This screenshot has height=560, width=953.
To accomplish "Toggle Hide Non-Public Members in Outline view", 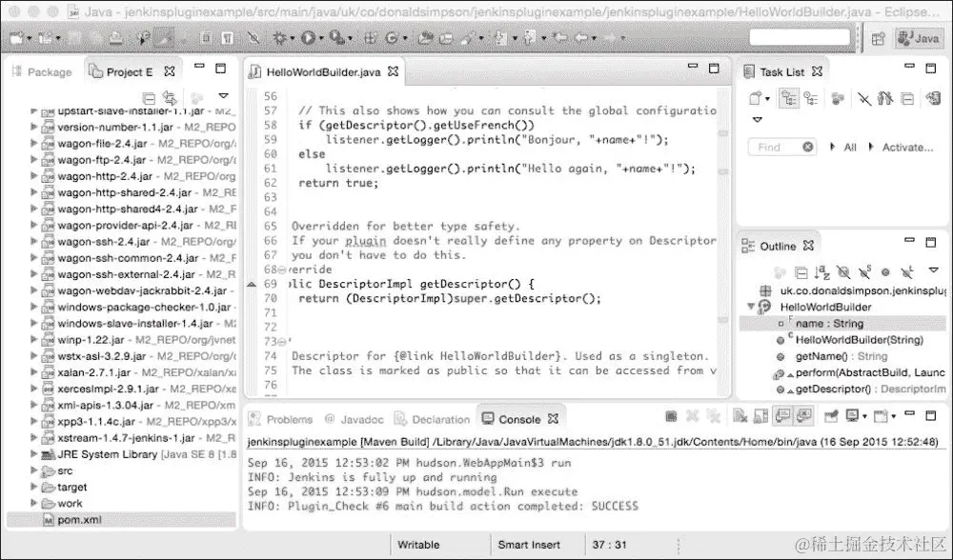I will pos(885,272).
